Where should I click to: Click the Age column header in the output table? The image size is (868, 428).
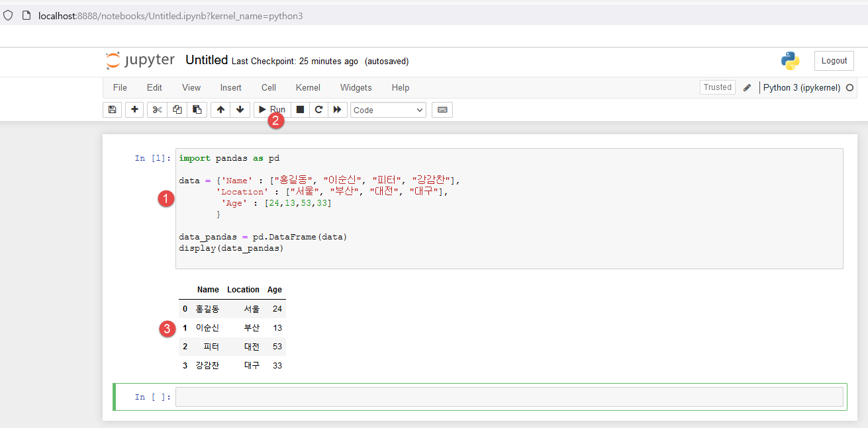[x=275, y=290]
